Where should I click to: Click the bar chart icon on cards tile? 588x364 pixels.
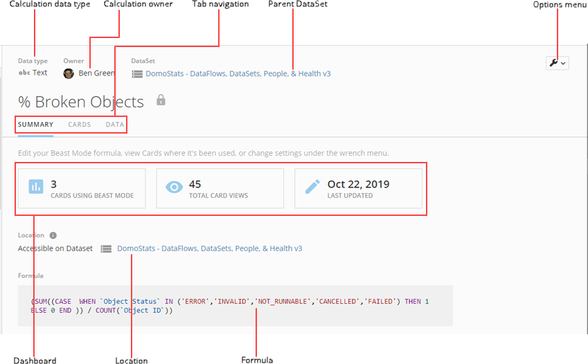[36, 186]
